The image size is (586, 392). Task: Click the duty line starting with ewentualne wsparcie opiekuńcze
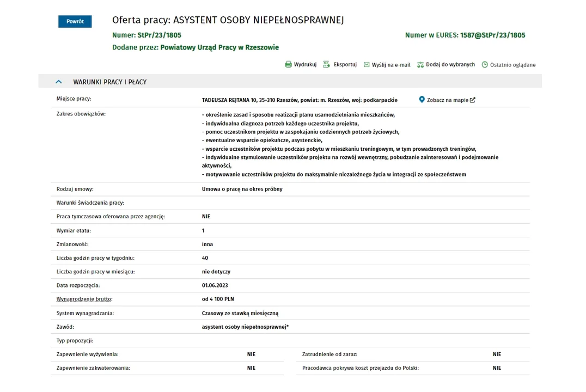coord(262,140)
